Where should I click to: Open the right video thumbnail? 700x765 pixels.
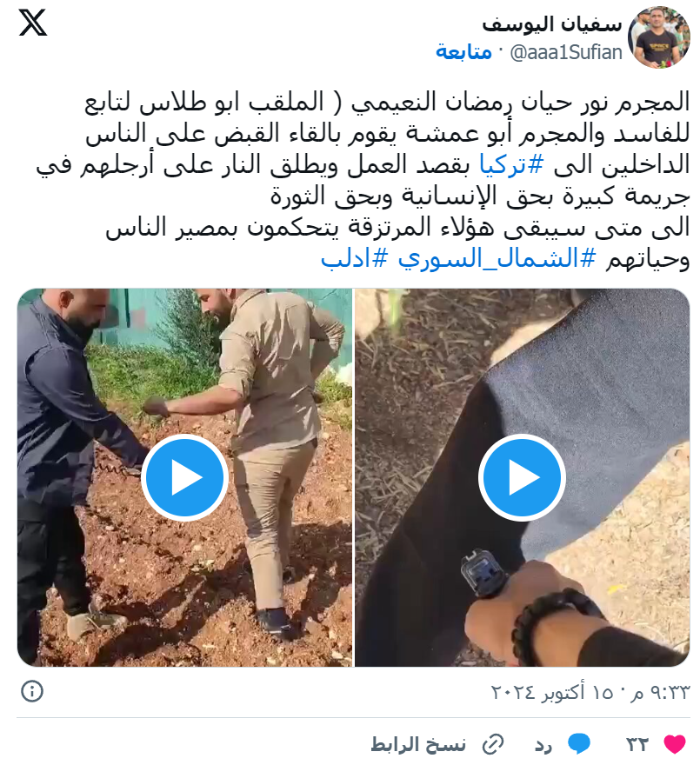523,477
